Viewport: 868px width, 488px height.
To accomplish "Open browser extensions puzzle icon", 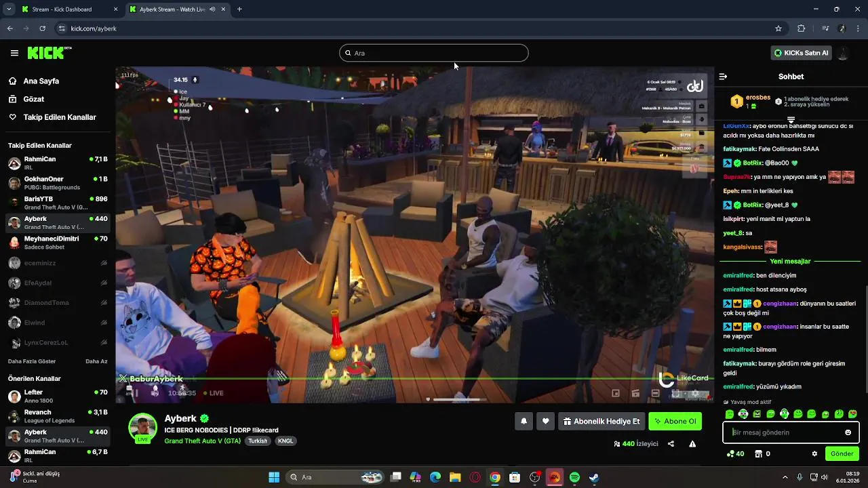I will click(x=802, y=28).
